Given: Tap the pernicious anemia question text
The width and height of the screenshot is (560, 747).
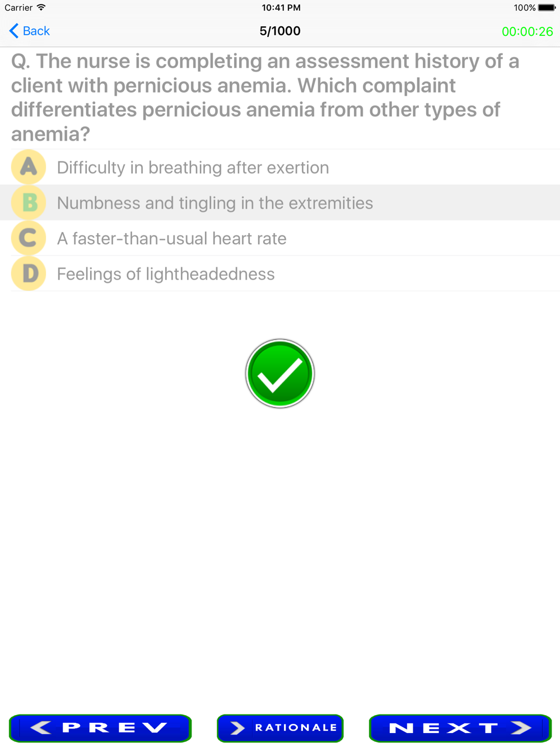Looking at the screenshot, I should point(265,98).
